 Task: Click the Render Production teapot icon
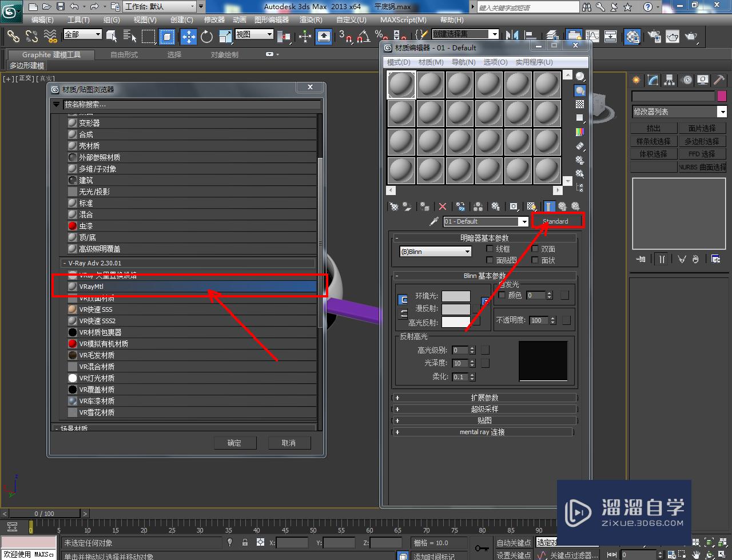click(691, 37)
